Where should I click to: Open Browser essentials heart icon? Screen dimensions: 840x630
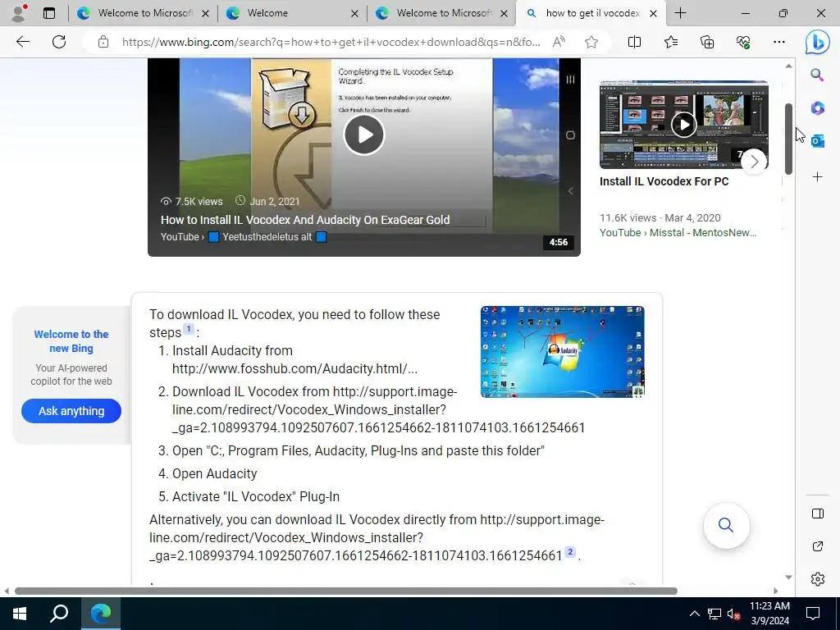[x=743, y=42]
